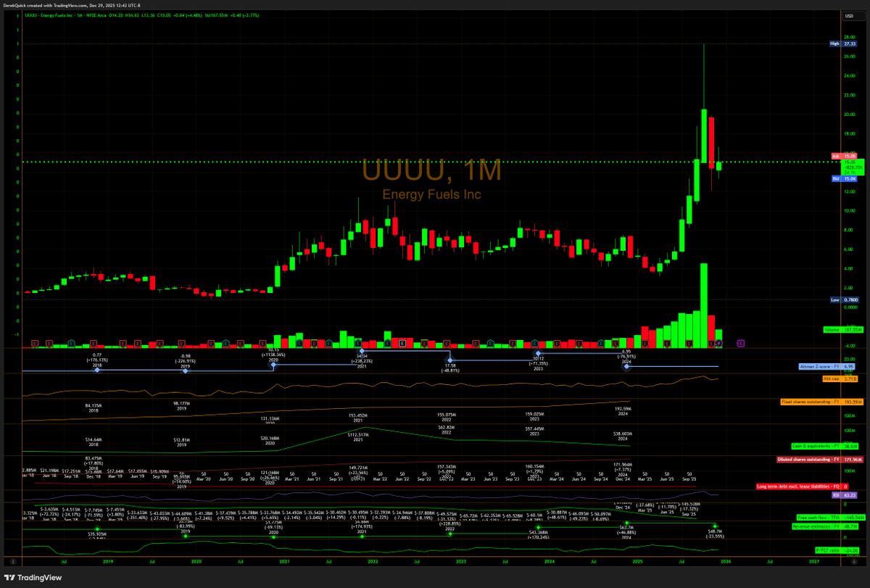Click the Low 0.7800 price label

click(x=844, y=299)
